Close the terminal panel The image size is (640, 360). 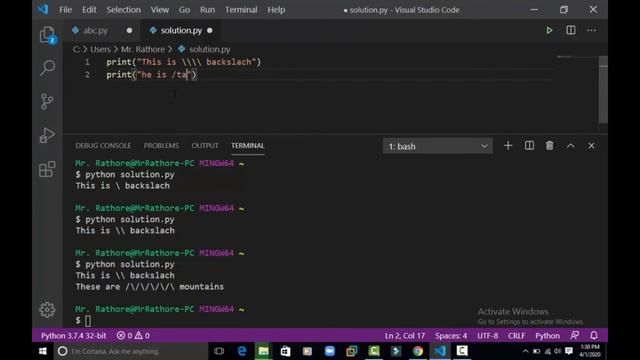[x=591, y=146]
